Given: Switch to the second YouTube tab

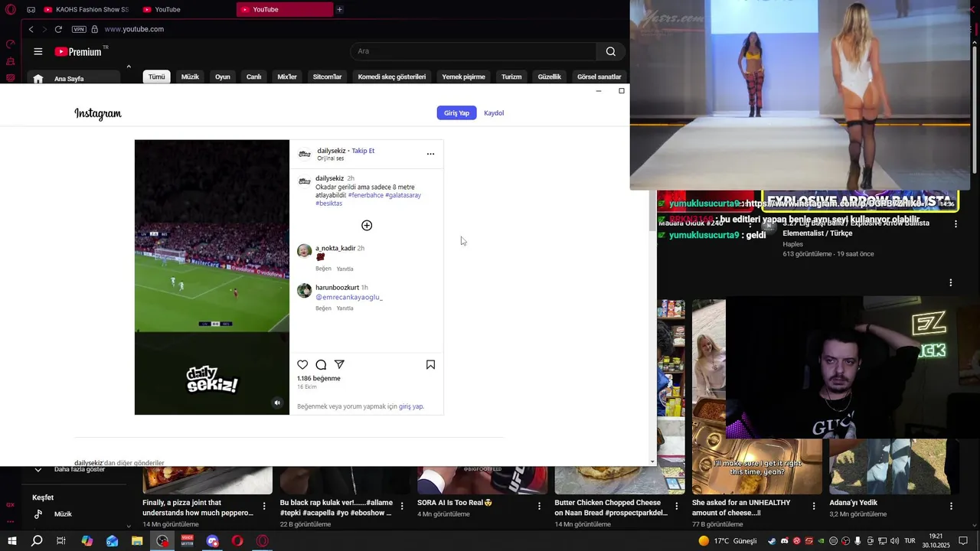Looking at the screenshot, I should [x=186, y=9].
